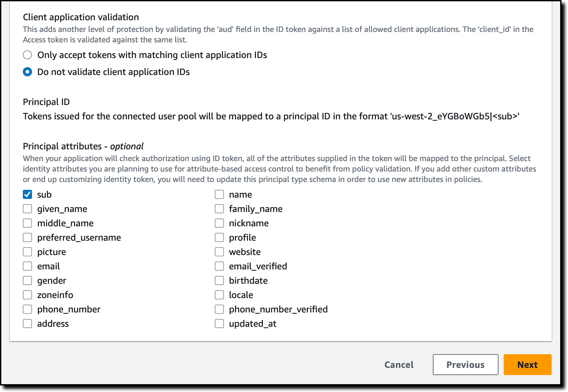Go back with the Previous button
568x392 pixels.
465,365
